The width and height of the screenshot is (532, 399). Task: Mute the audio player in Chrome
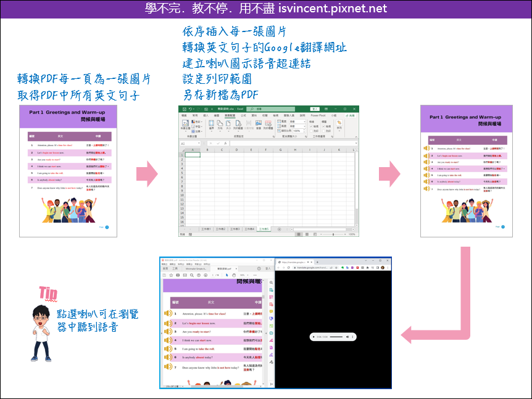click(347, 337)
